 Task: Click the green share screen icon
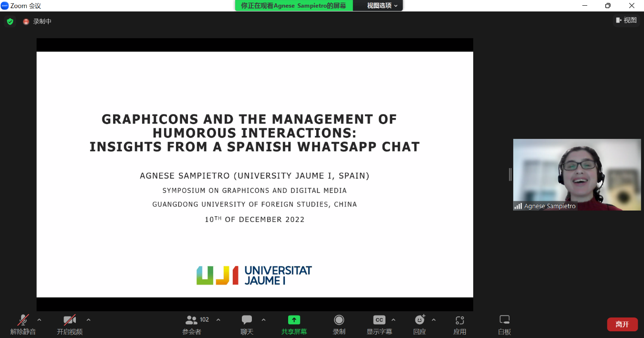tap(294, 320)
